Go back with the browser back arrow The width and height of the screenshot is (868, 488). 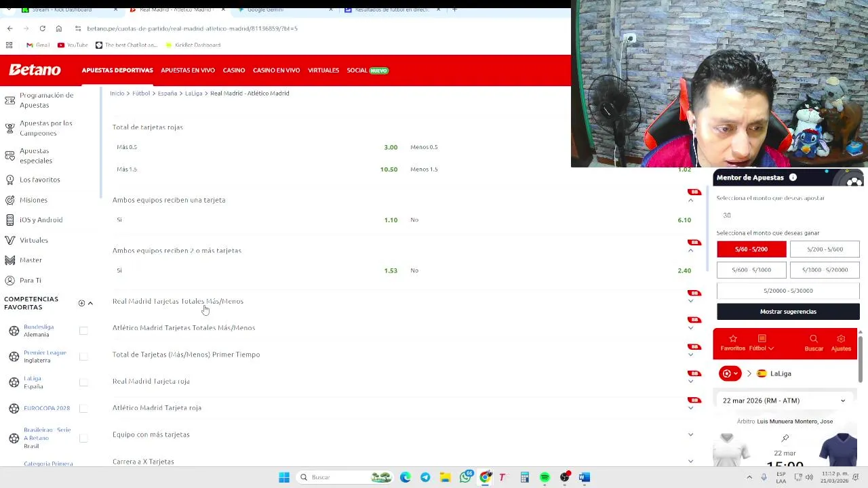tap(9, 28)
